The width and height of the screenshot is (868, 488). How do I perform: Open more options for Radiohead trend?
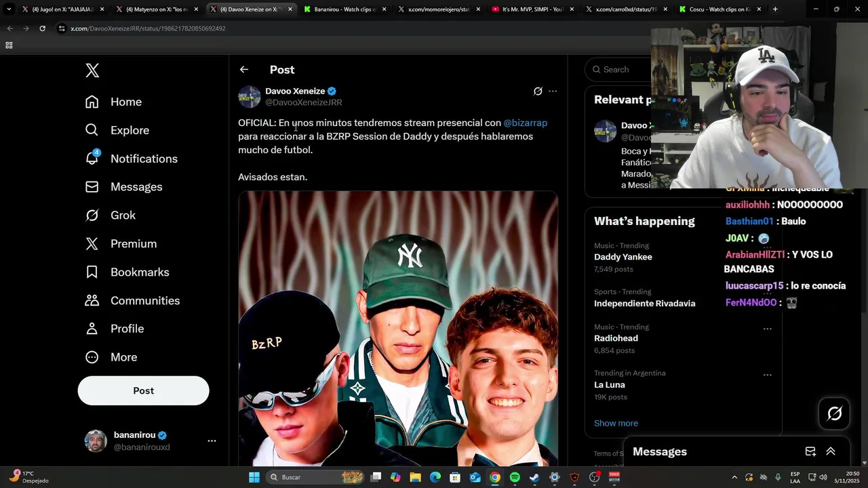(x=767, y=329)
